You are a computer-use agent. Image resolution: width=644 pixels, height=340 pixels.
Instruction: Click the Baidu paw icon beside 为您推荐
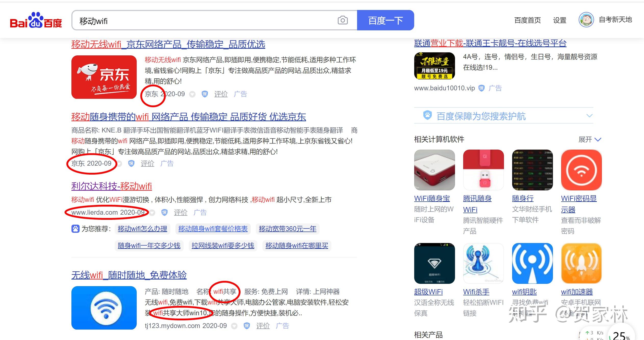point(75,229)
